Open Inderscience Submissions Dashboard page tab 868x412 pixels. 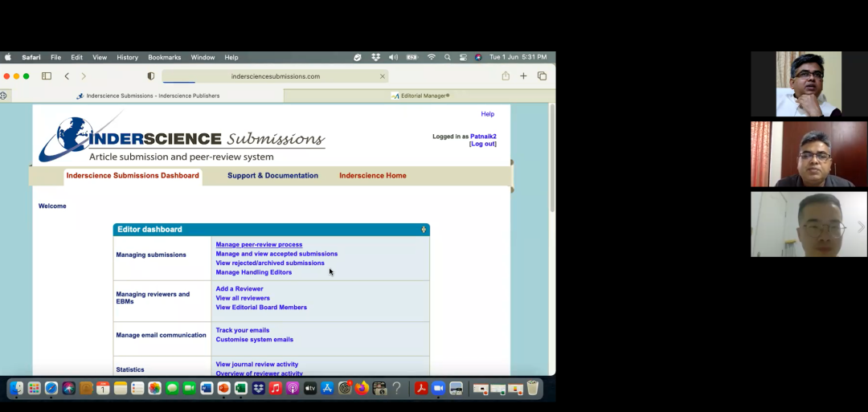tap(133, 176)
